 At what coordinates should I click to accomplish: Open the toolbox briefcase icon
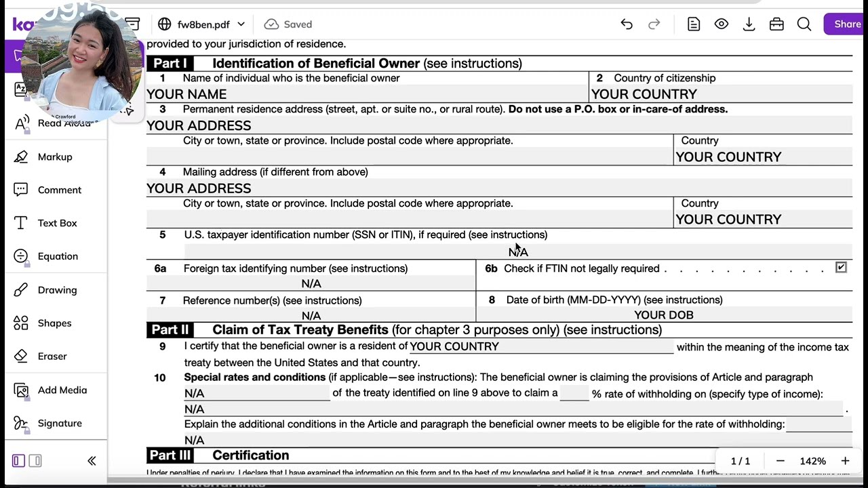point(776,24)
